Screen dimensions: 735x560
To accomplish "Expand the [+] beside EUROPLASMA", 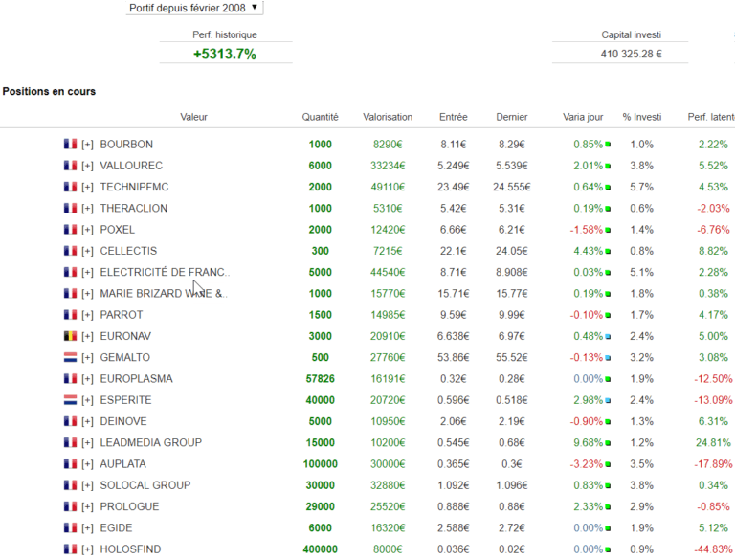I will point(87,379).
